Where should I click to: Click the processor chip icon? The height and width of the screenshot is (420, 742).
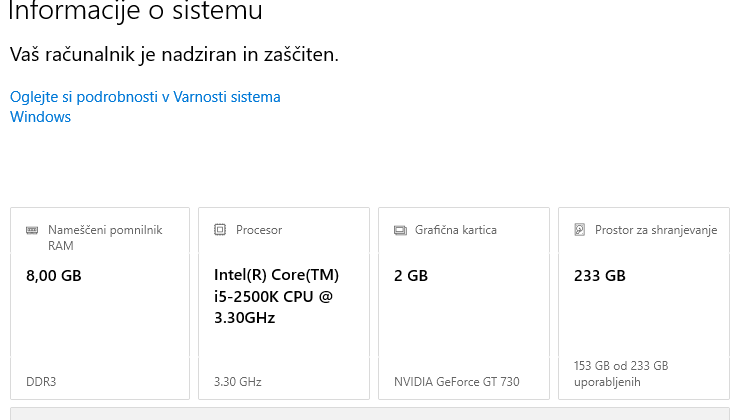tap(220, 229)
